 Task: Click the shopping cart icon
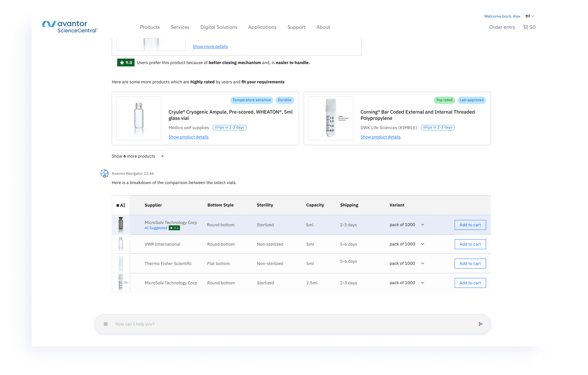click(x=526, y=27)
